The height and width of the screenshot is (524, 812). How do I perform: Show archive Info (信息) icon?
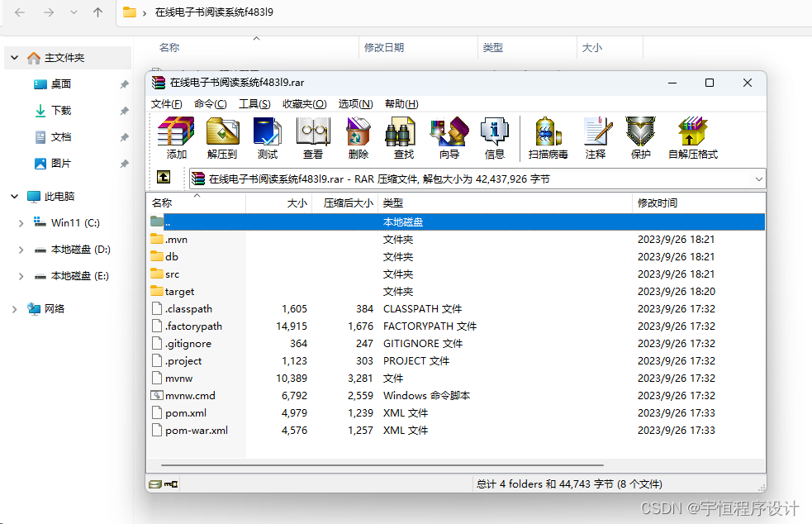point(495,137)
